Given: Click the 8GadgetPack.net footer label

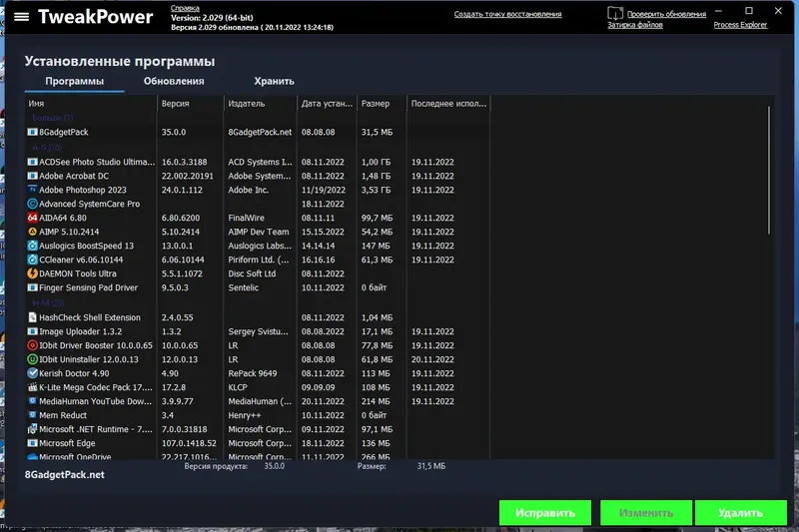Looking at the screenshot, I should click(65, 474).
